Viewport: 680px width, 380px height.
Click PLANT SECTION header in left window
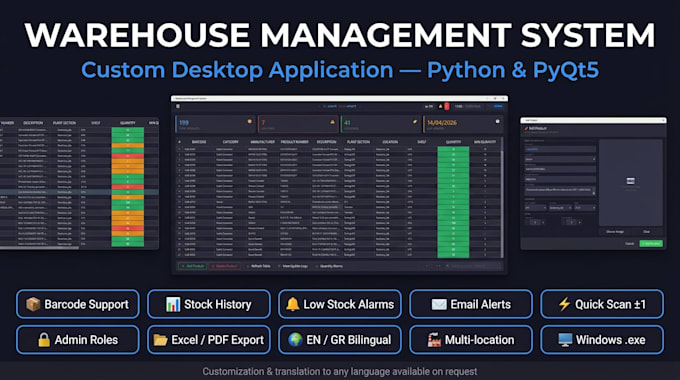64,123
